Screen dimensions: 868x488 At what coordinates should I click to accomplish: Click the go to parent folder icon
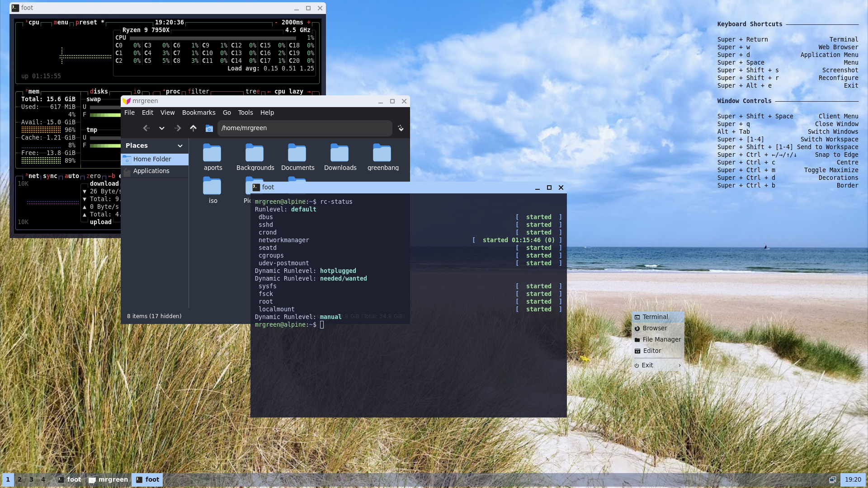tap(193, 128)
